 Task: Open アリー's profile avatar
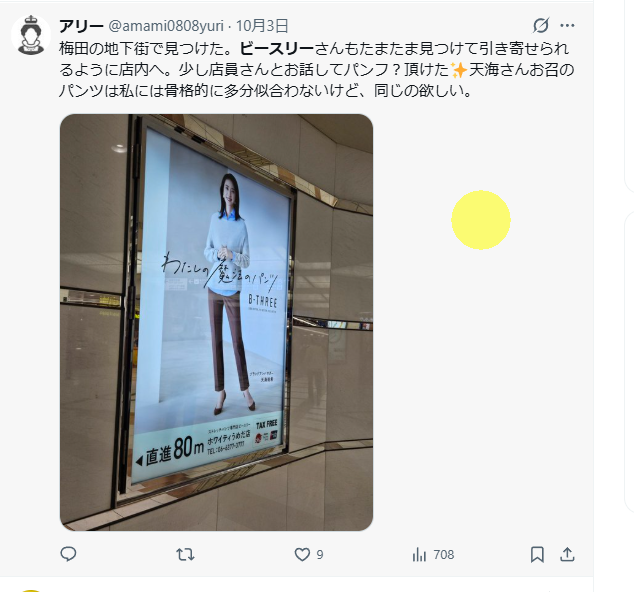[31, 35]
